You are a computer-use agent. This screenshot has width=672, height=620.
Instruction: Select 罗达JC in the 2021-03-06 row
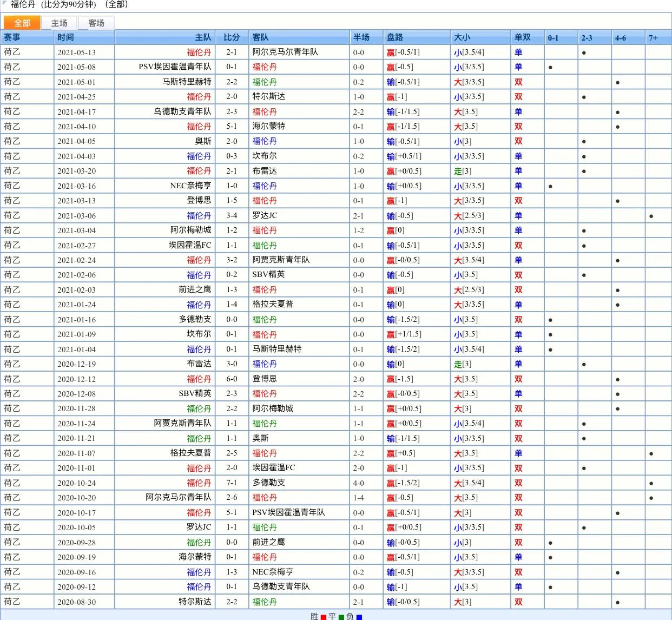265,215
